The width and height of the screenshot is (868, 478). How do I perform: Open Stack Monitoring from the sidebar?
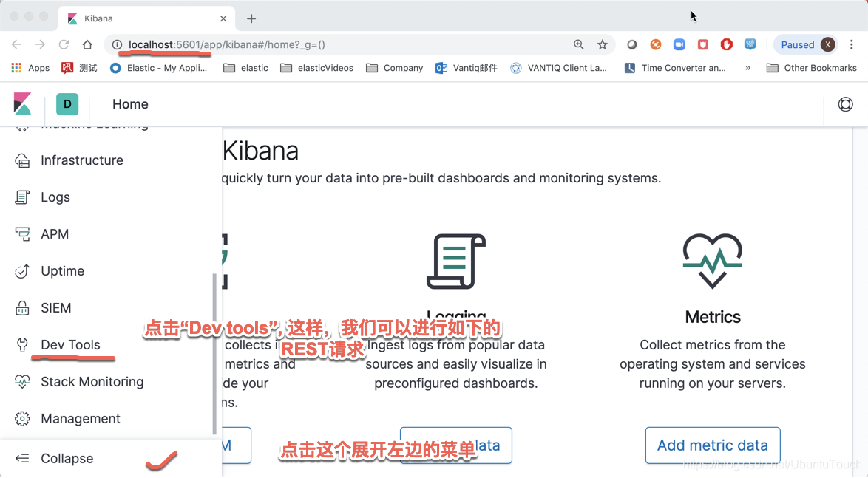click(92, 382)
